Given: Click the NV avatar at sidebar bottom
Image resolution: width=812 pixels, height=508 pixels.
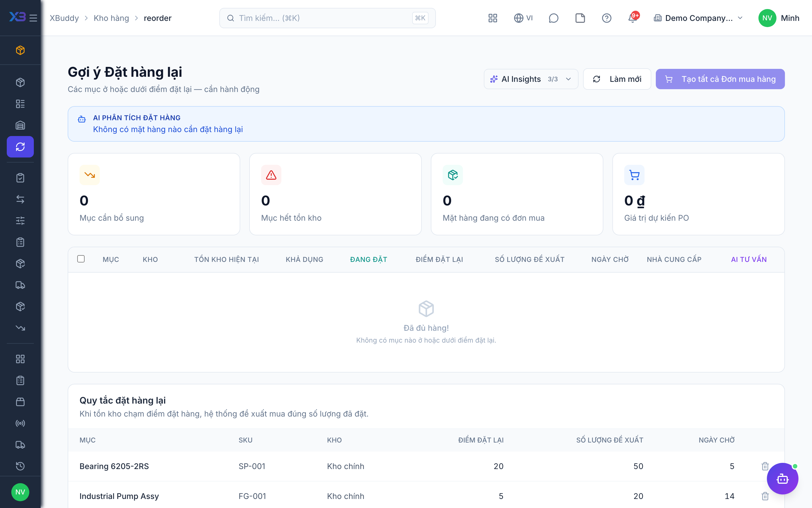Looking at the screenshot, I should pos(20,492).
